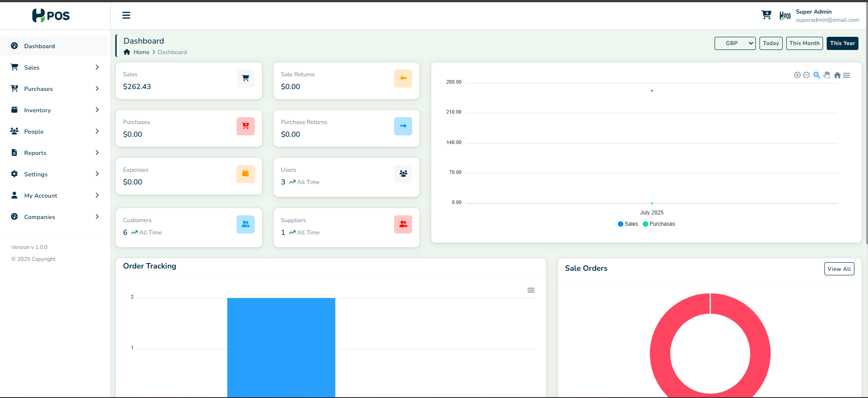Click the Purchases card red cart icon
Viewport: 868px width, 398px height.
click(x=246, y=126)
